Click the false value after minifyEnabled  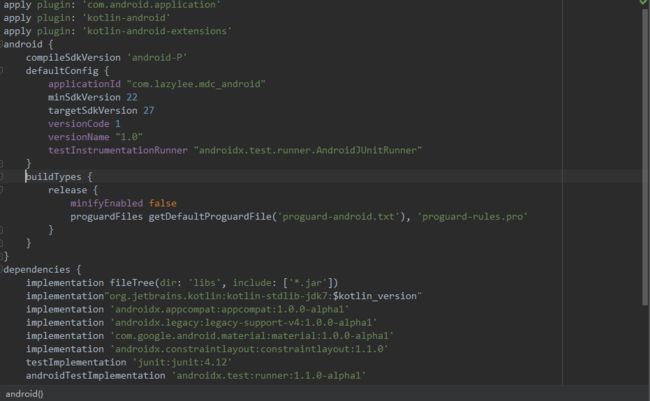point(162,204)
